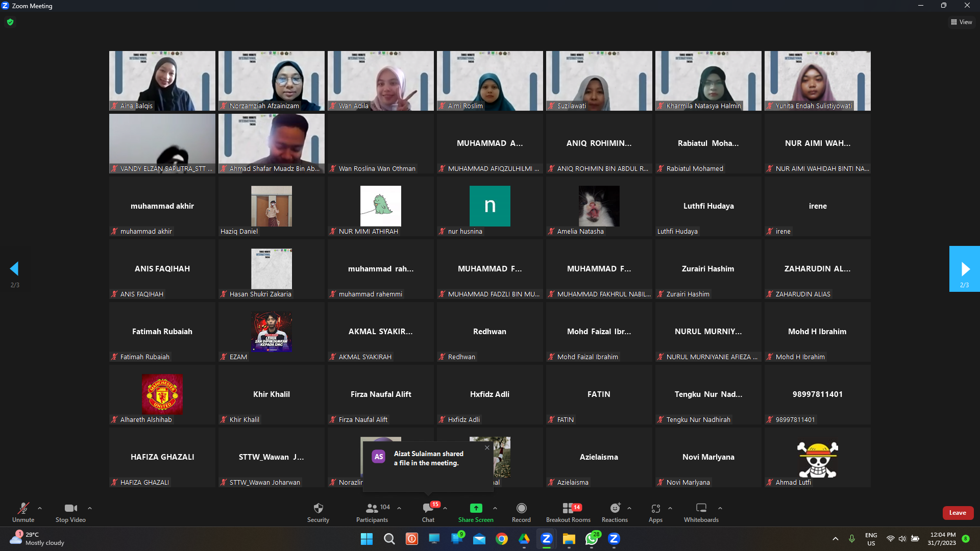Screen dimensions: 980x551
Task: Open Whiteboards
Action: [701, 512]
